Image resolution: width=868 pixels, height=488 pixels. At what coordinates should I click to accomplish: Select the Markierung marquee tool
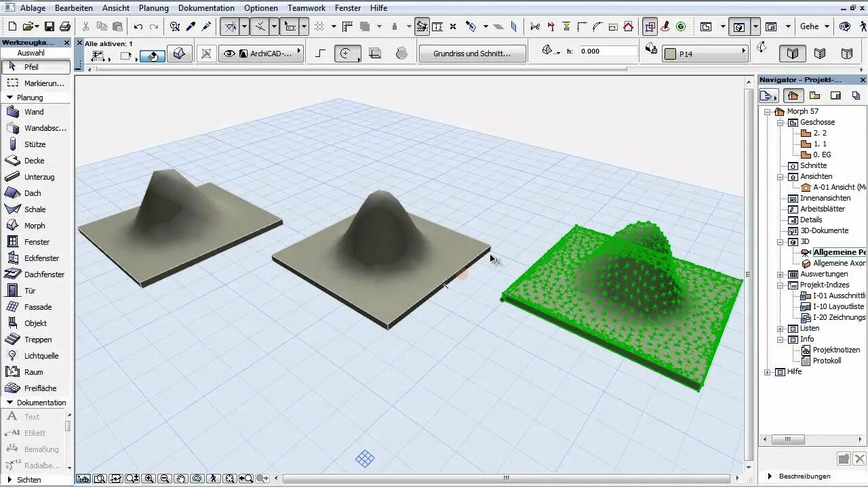(35, 83)
